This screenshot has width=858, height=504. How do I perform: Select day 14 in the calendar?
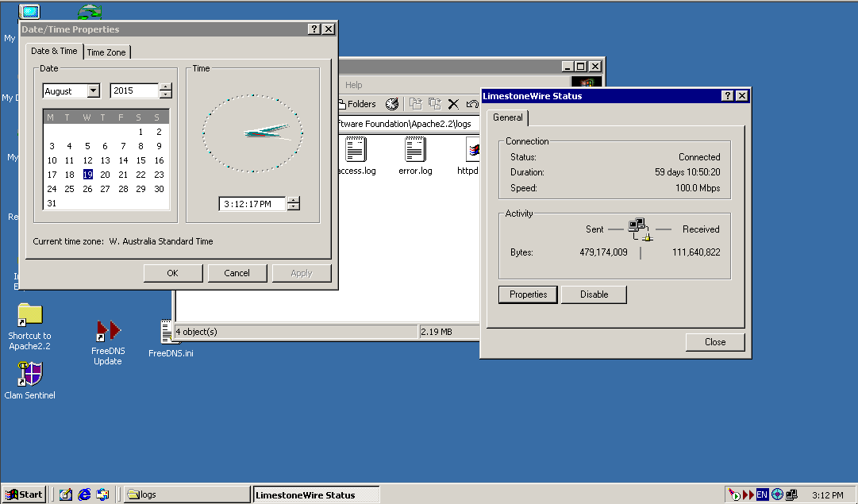pos(123,160)
